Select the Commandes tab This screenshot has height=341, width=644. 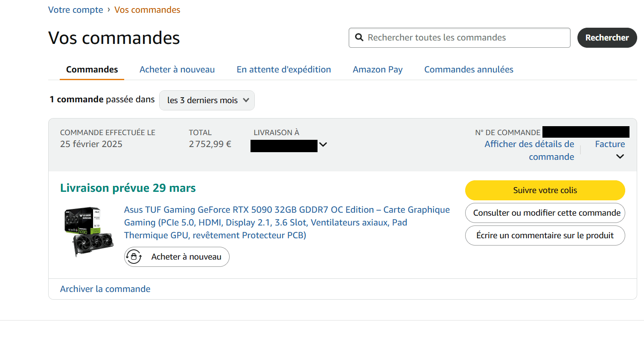[x=92, y=69]
